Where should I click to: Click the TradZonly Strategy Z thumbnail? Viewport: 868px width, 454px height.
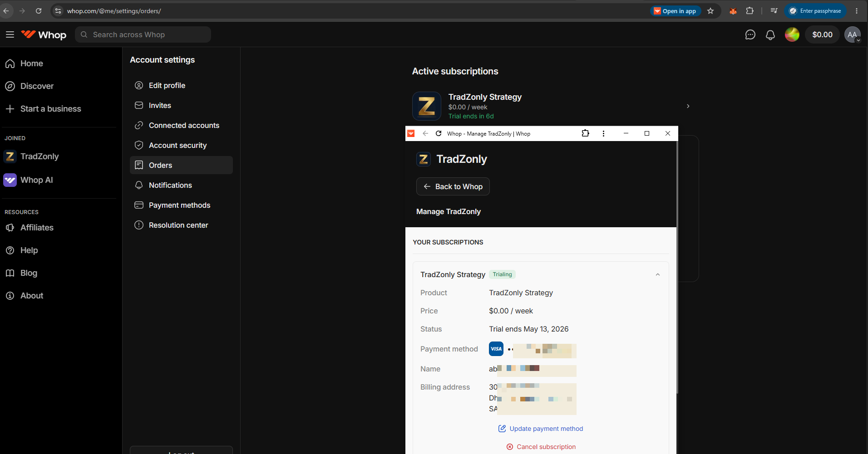(x=427, y=106)
